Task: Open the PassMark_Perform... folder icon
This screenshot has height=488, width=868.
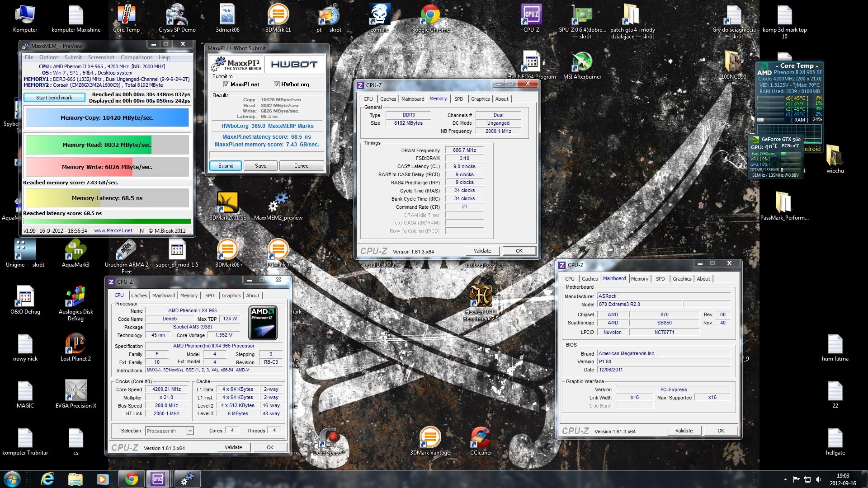Action: coord(784,206)
